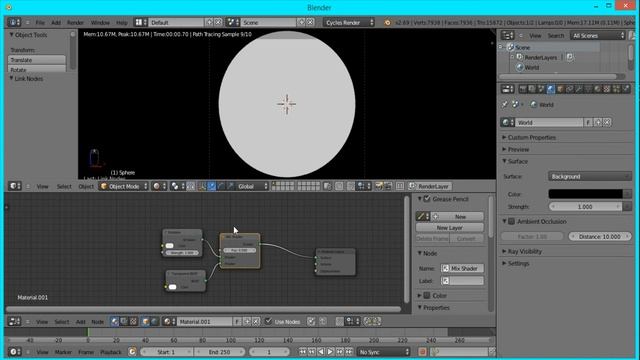Select the translate manipulator arrow icon

click(211, 187)
